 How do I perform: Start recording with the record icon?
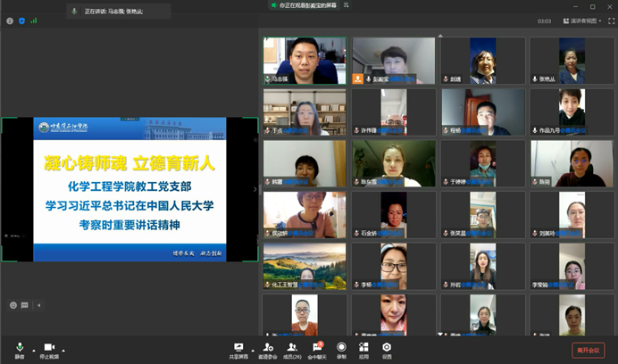tap(342, 348)
